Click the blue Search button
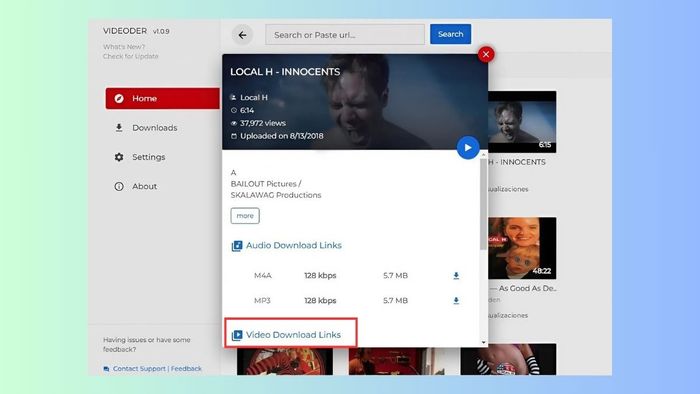The height and width of the screenshot is (394, 700). 450,34
